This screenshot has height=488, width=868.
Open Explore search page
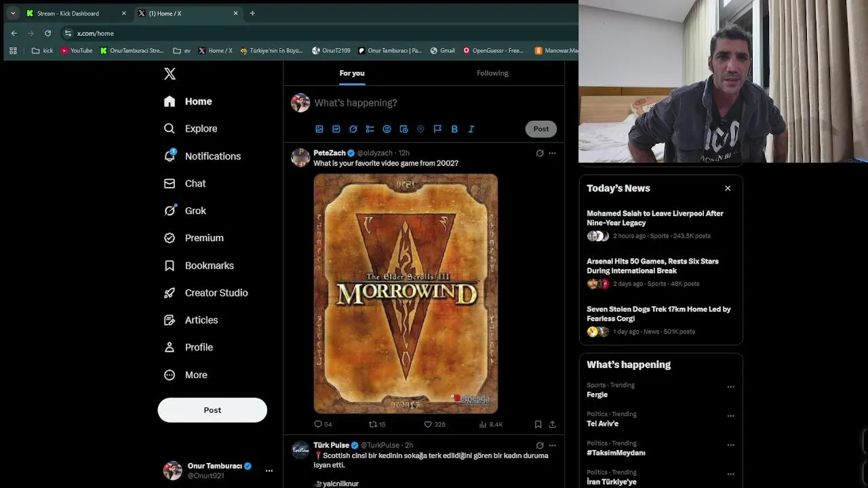point(191,129)
